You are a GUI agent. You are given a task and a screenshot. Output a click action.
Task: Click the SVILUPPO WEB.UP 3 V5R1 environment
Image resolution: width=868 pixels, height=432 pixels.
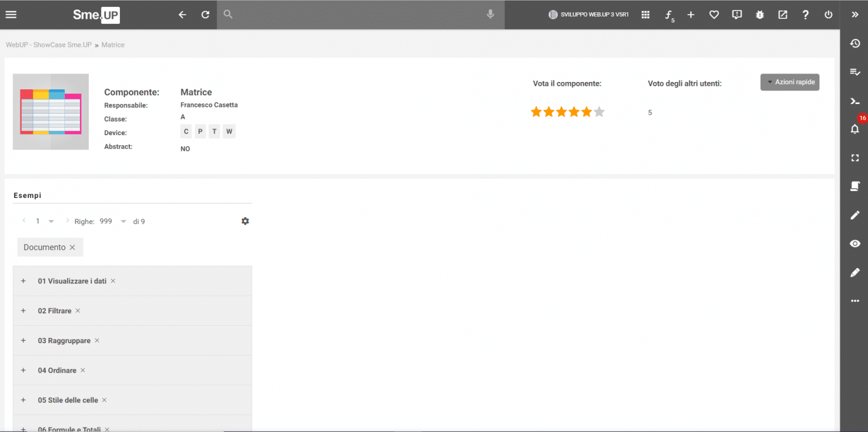[588, 15]
